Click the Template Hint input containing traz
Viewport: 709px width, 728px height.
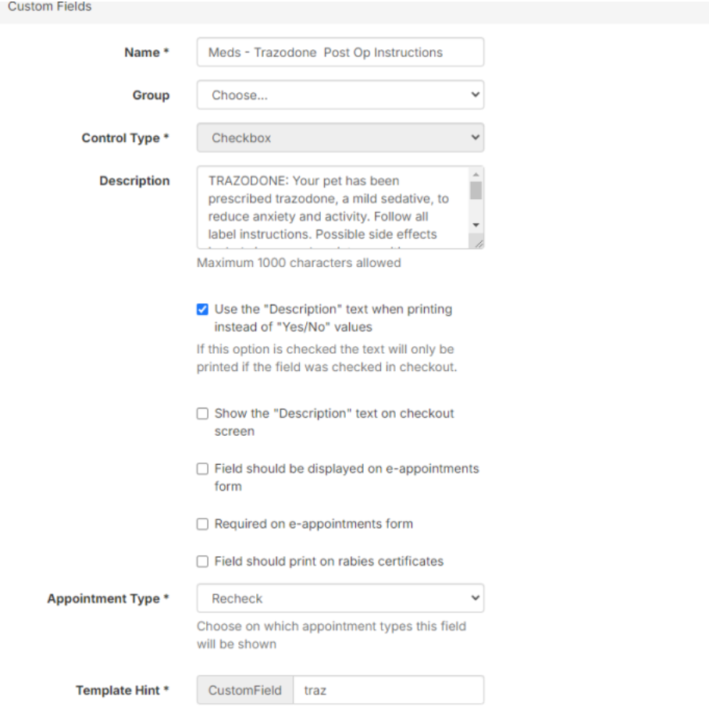pyautogui.click(x=387, y=691)
